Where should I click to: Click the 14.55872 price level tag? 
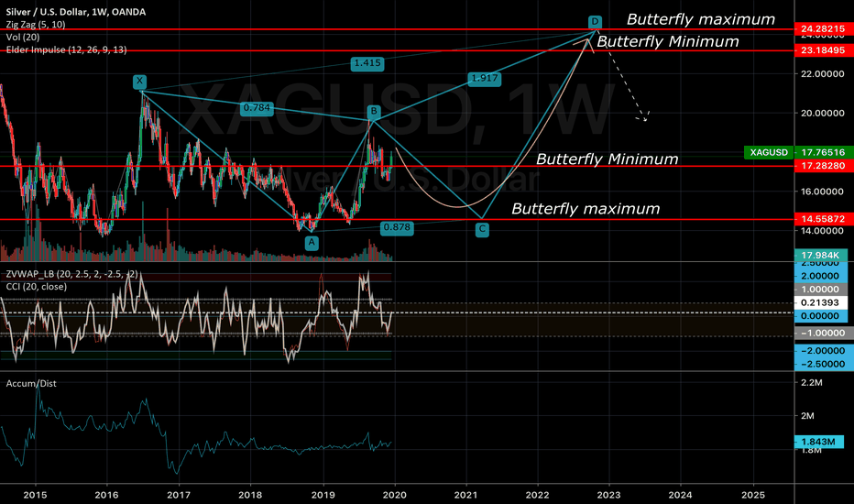pos(824,219)
